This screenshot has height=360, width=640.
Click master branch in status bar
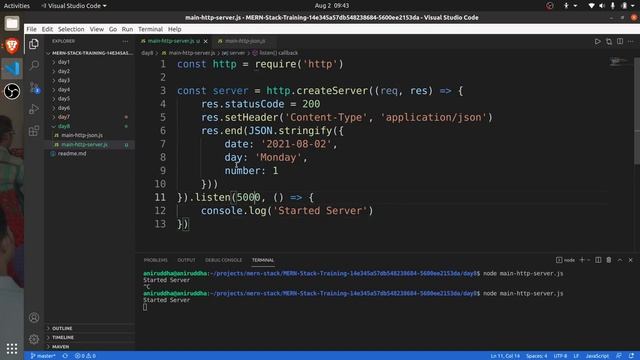click(43, 356)
